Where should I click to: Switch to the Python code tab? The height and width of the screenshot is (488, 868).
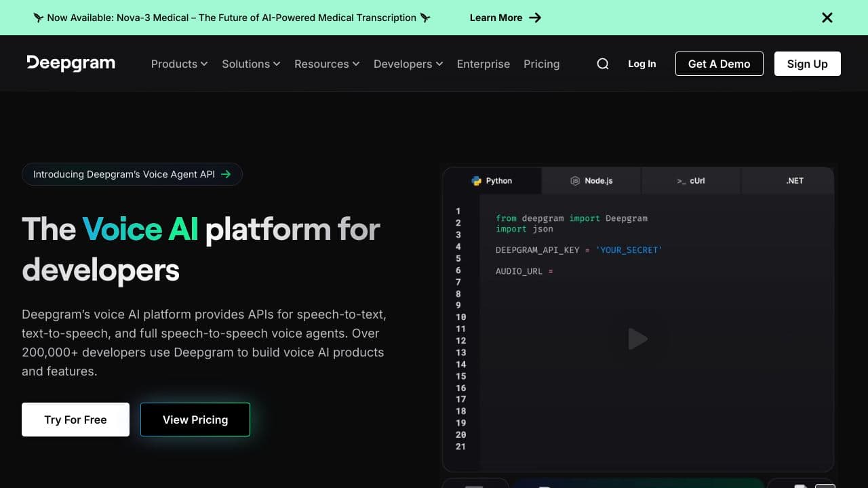pos(492,181)
